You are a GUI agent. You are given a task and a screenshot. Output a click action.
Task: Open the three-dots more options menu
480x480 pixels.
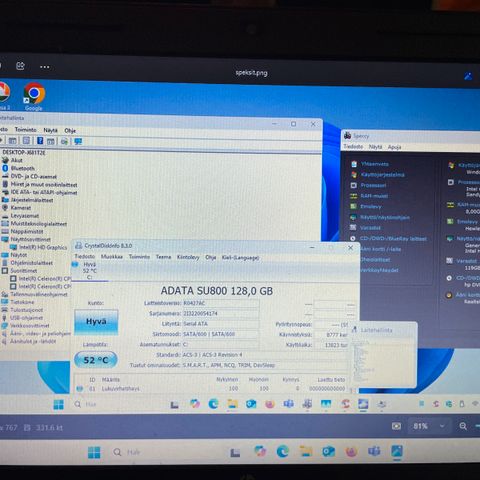tap(45, 67)
